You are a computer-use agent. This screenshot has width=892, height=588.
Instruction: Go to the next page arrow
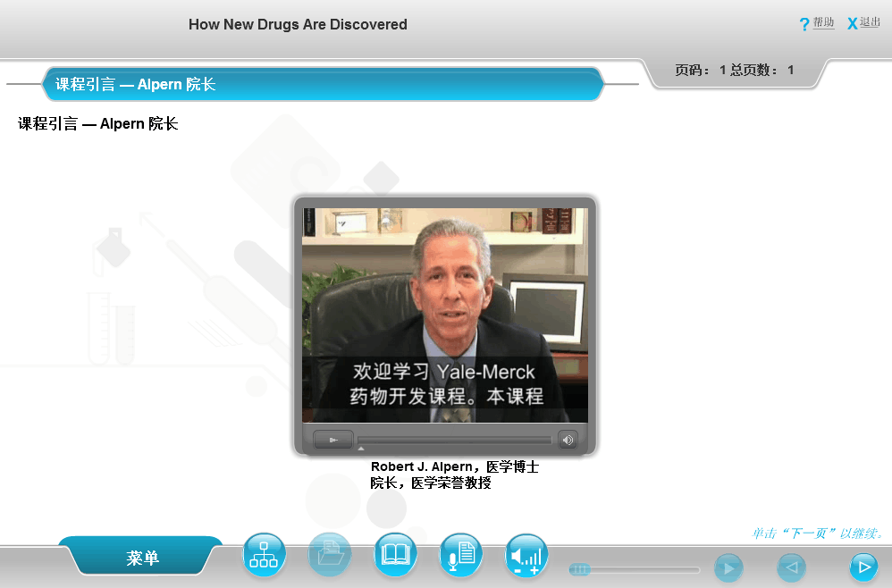863,567
